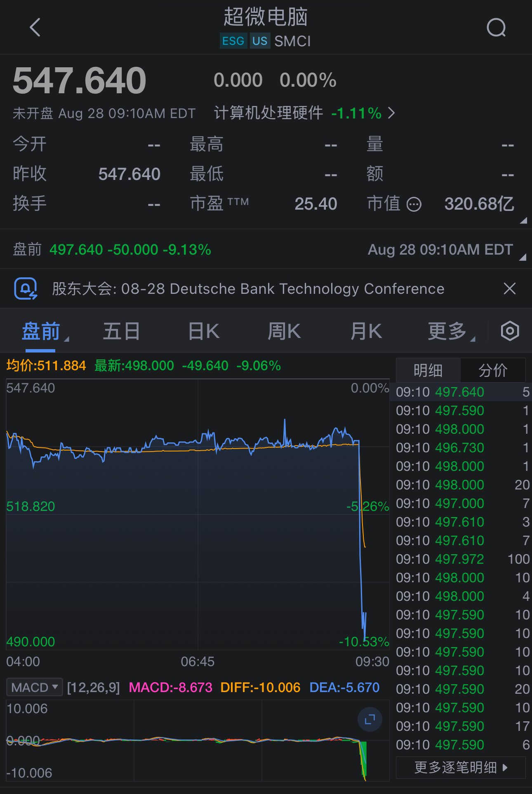Expand stock stats panel corner triangle

click(523, 220)
